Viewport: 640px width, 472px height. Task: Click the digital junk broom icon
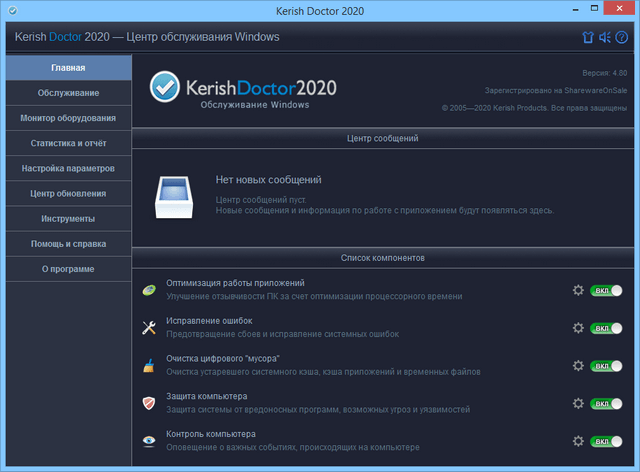(x=149, y=365)
